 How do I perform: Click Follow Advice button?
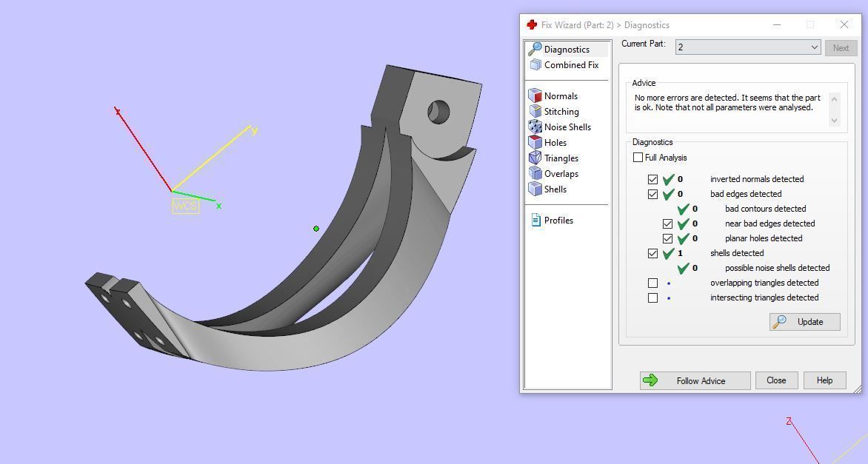[695, 380]
